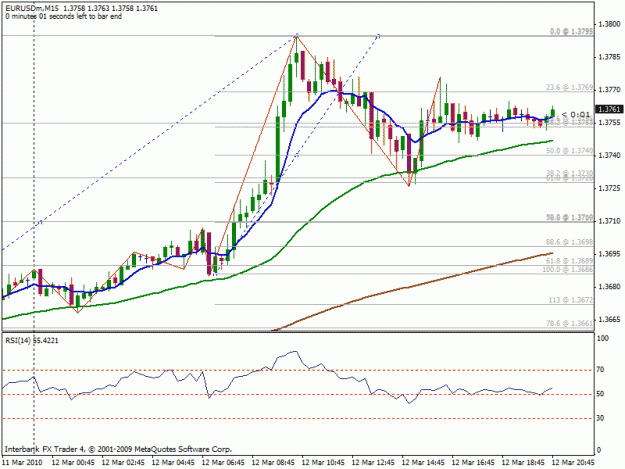
Task: Click the RSI 50 level label
Action: click(x=600, y=394)
